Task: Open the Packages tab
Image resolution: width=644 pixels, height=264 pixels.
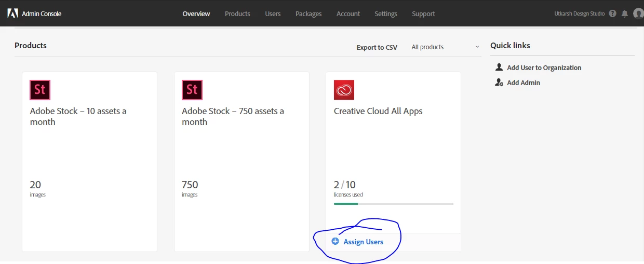Action: (308, 14)
